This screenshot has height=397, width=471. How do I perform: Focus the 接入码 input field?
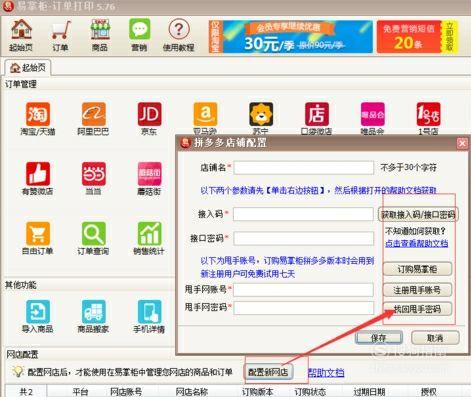coord(303,214)
